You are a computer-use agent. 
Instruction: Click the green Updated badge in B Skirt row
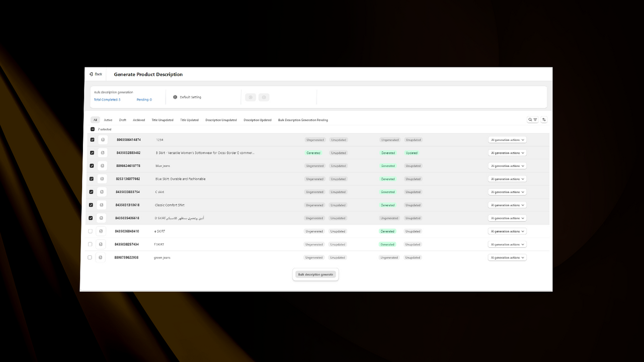(412, 153)
